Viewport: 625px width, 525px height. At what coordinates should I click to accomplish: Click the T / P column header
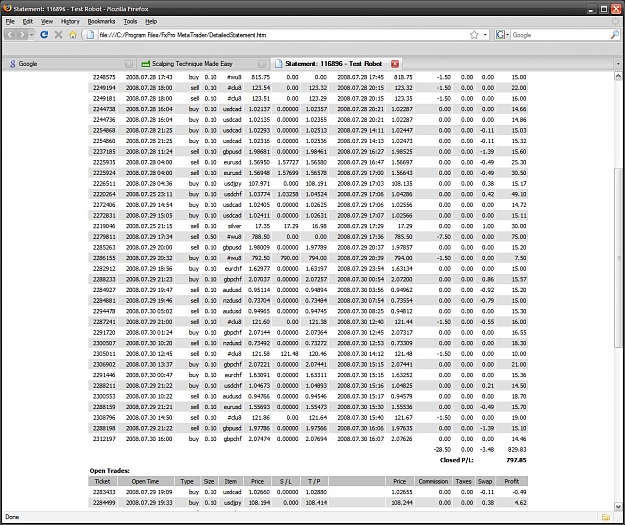(314, 481)
